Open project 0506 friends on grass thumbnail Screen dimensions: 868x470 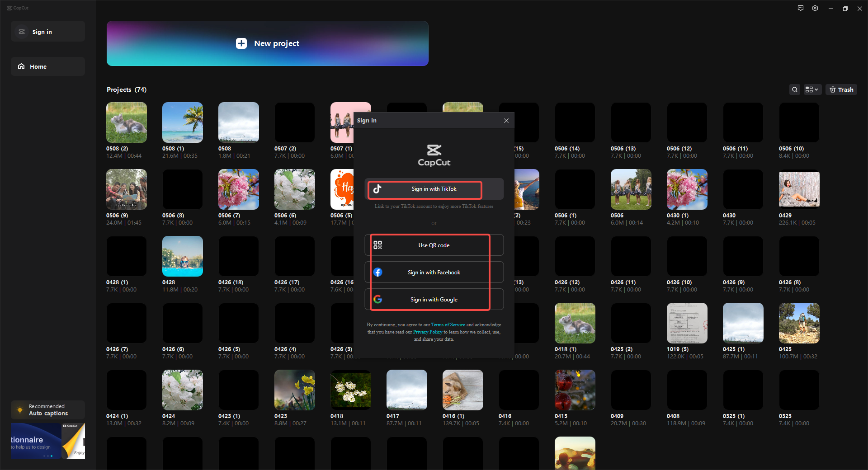click(x=631, y=189)
